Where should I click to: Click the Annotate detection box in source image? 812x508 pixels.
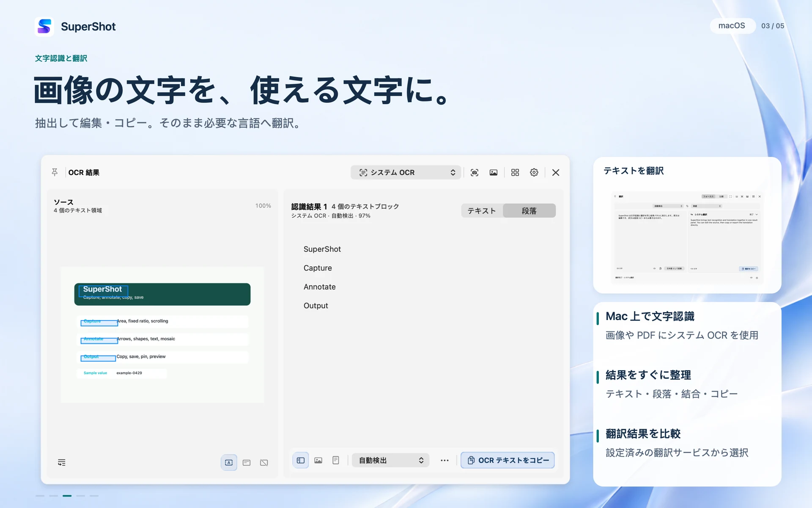click(x=99, y=340)
